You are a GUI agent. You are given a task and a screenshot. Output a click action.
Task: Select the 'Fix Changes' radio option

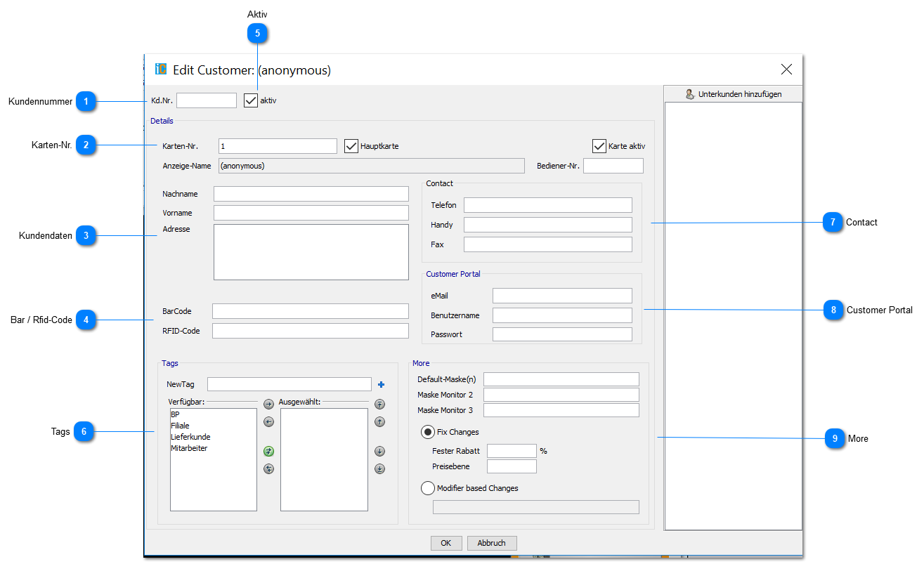point(427,432)
